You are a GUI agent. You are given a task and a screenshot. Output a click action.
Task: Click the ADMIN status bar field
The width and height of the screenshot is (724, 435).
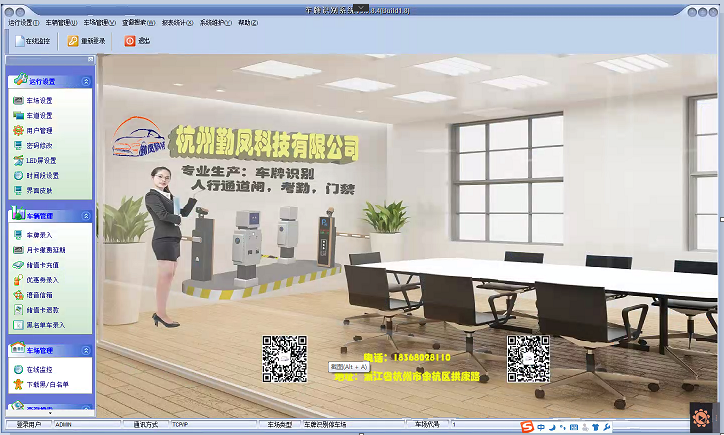click(x=87, y=424)
